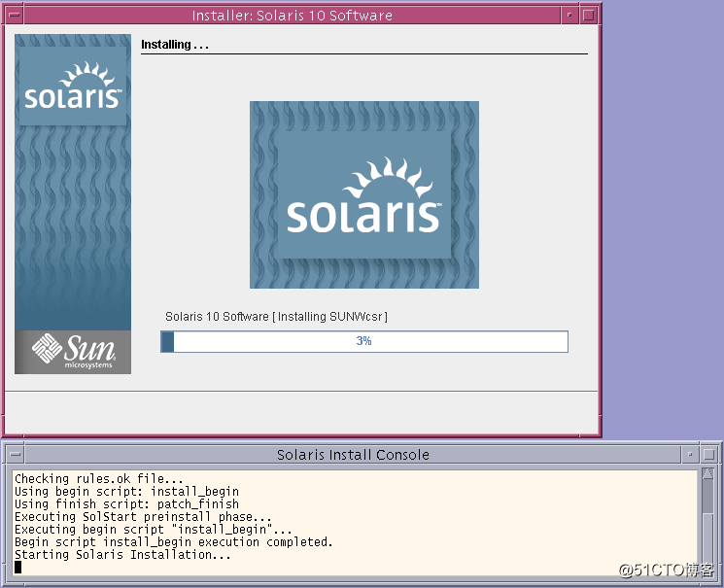724x588 pixels.
Task: Click the Installer: Solaris 10 Software title bar
Action: (292, 16)
